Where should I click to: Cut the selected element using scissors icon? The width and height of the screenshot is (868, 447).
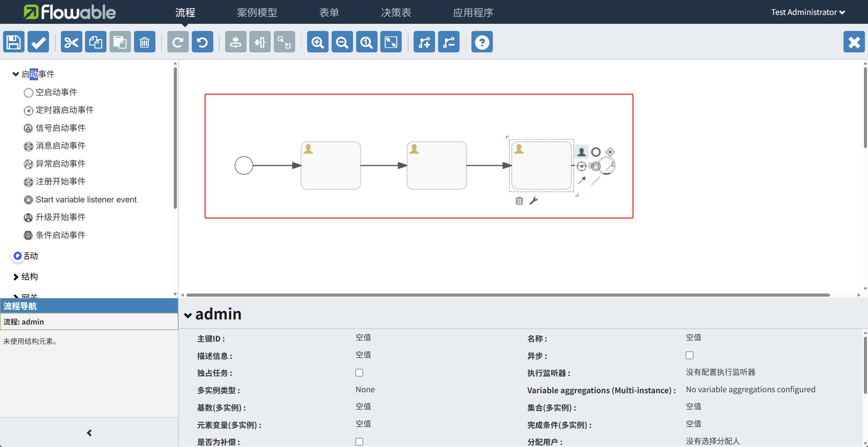pos(71,42)
